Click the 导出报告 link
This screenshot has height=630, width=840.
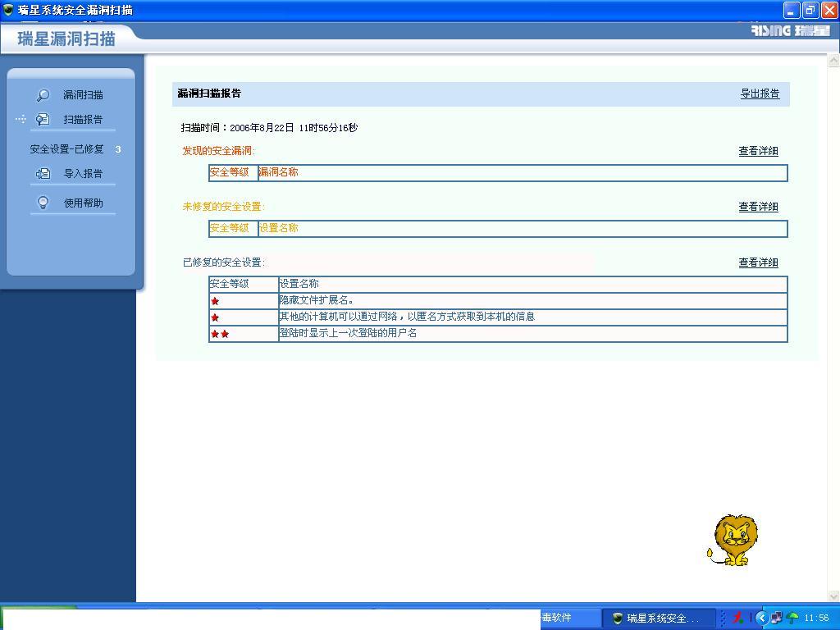click(760, 94)
